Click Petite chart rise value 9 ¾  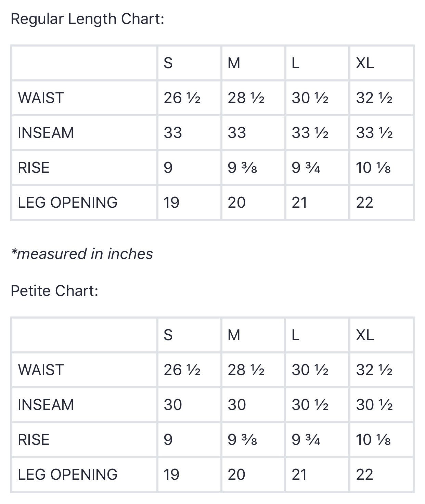point(306,440)
